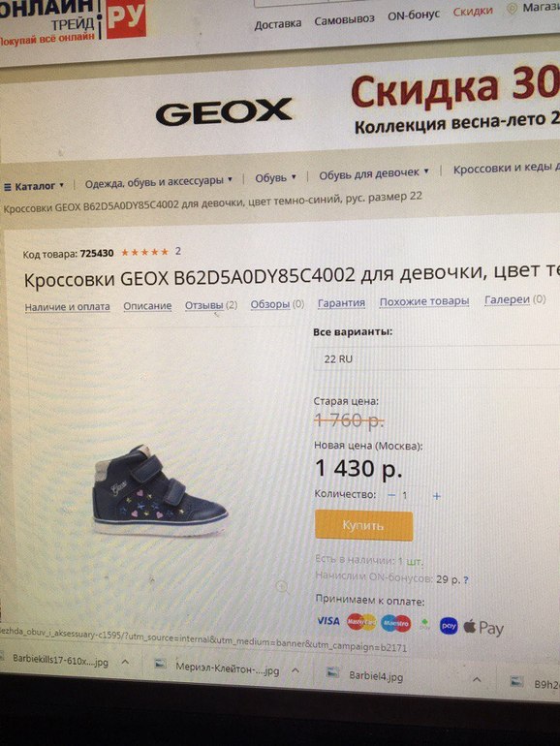This screenshot has height=746, width=560.
Task: Open the Отзывы (2) tab
Action: pos(211,305)
